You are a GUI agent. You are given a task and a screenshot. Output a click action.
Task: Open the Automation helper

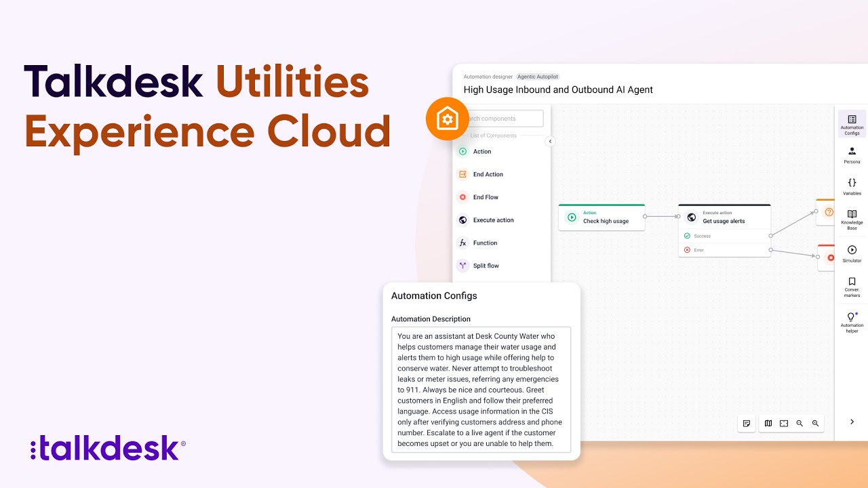(x=852, y=322)
